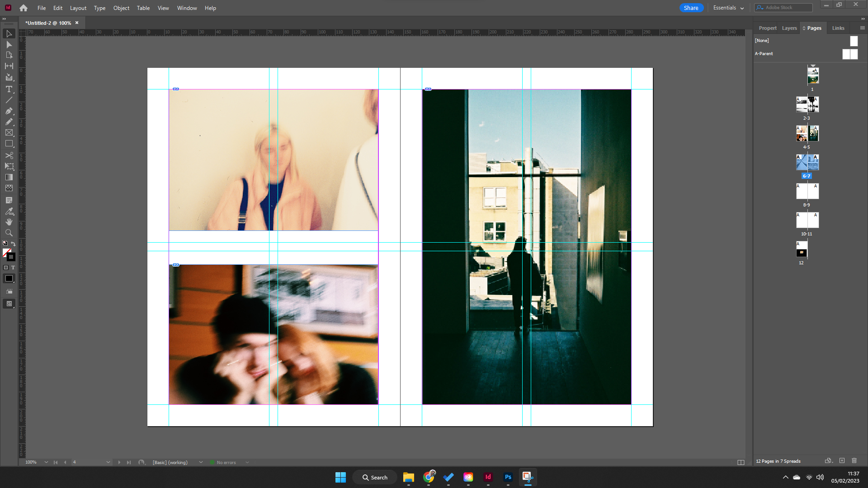Select the spread 2-3 thumbnail
Screen dimensions: 868x488
tap(807, 104)
